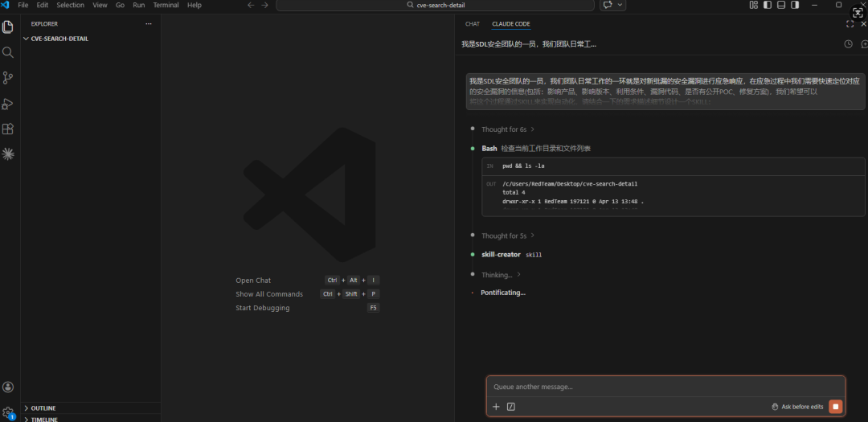The width and height of the screenshot is (868, 422).
Task: Go back with the left navigation arrow
Action: [x=251, y=5]
